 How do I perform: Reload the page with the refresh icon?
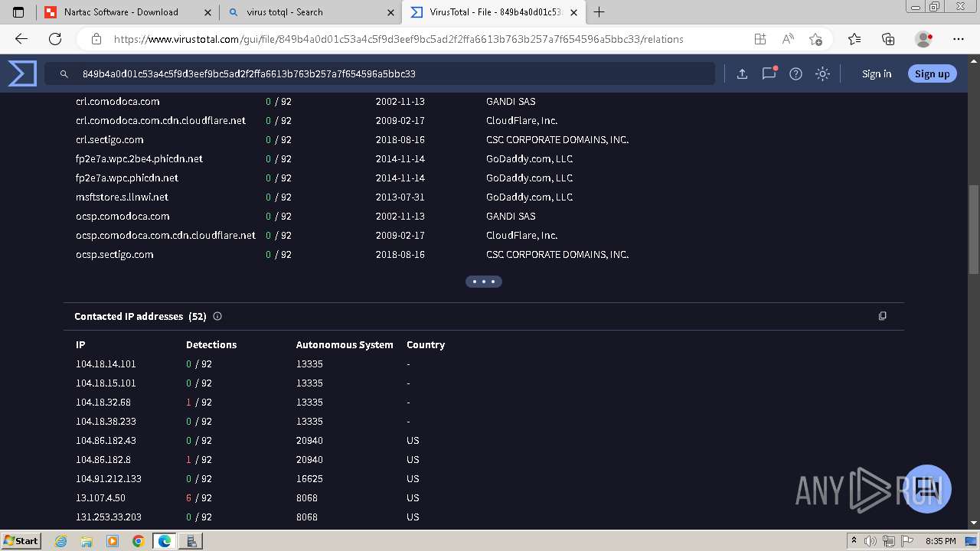pos(55,39)
